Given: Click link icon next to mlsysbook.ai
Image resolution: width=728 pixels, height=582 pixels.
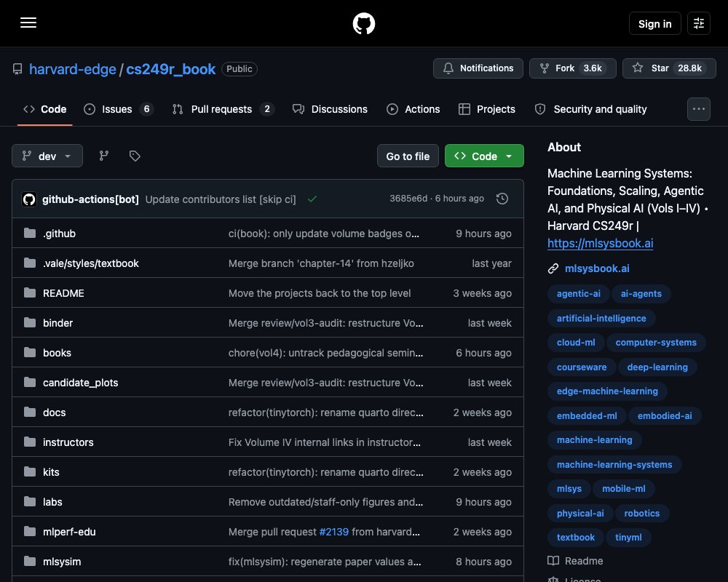Looking at the screenshot, I should pos(553,268).
